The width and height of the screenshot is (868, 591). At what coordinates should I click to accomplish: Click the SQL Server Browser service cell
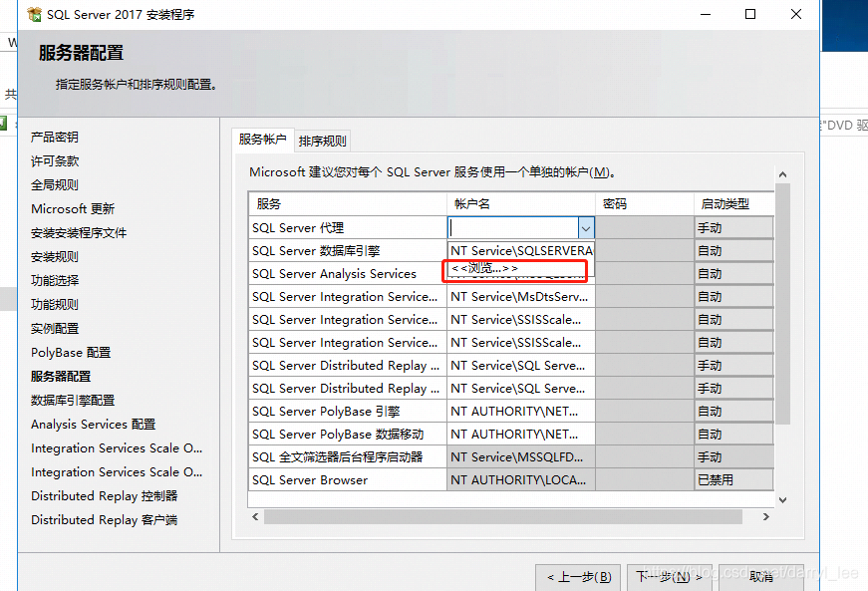348,479
